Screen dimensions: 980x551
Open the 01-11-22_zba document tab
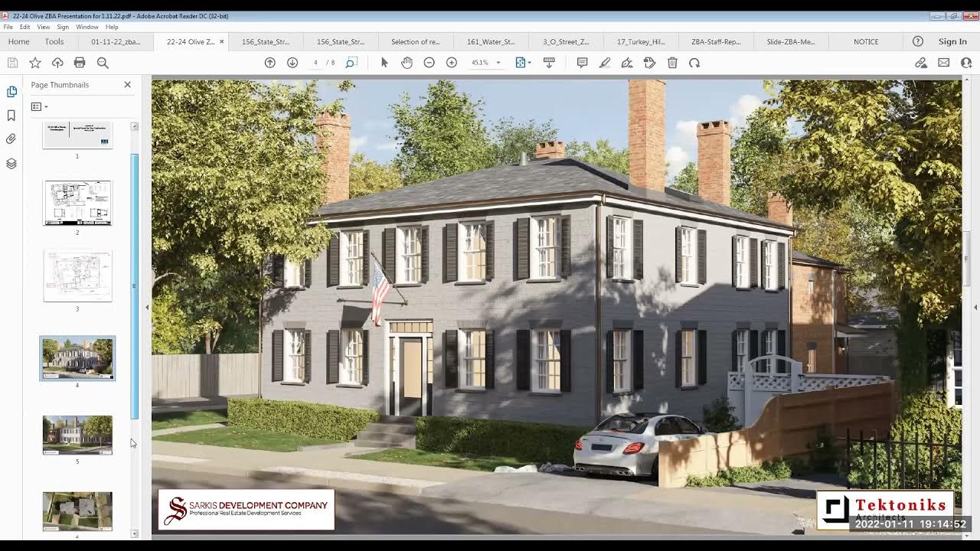[x=116, y=41]
